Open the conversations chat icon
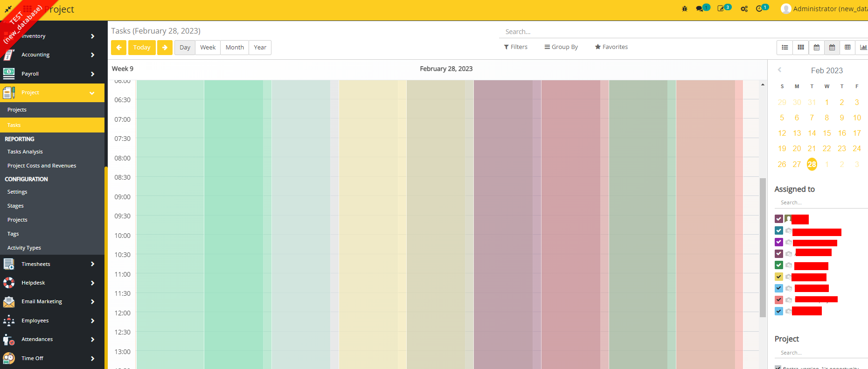 pyautogui.click(x=700, y=9)
